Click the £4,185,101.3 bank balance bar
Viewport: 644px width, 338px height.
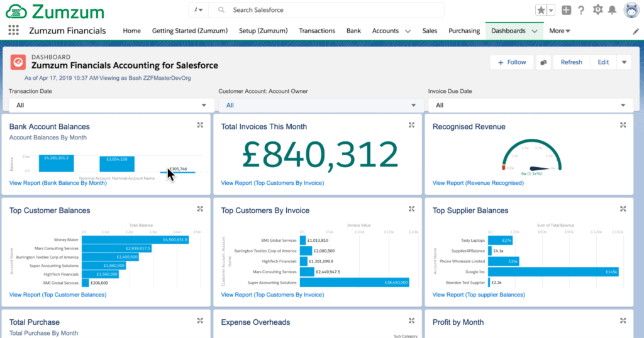pos(56,163)
